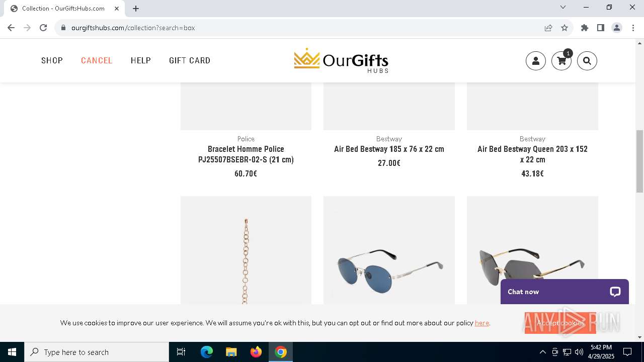Click the Accept cookies button

point(560,323)
